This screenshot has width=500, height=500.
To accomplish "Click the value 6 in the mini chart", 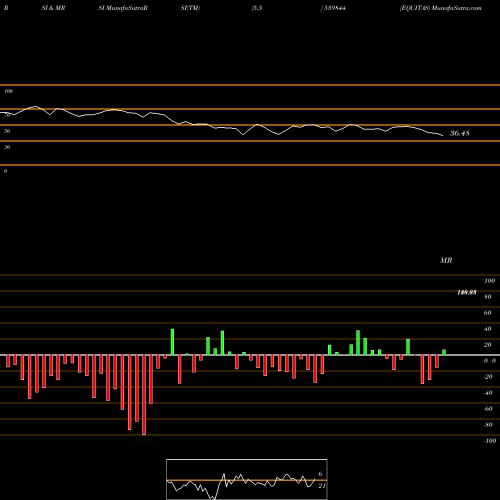I will click(x=320, y=474).
